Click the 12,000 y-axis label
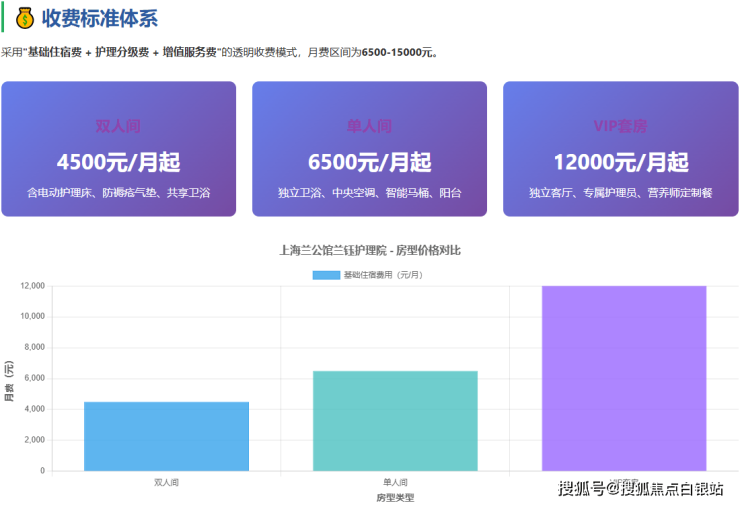 coord(33,286)
